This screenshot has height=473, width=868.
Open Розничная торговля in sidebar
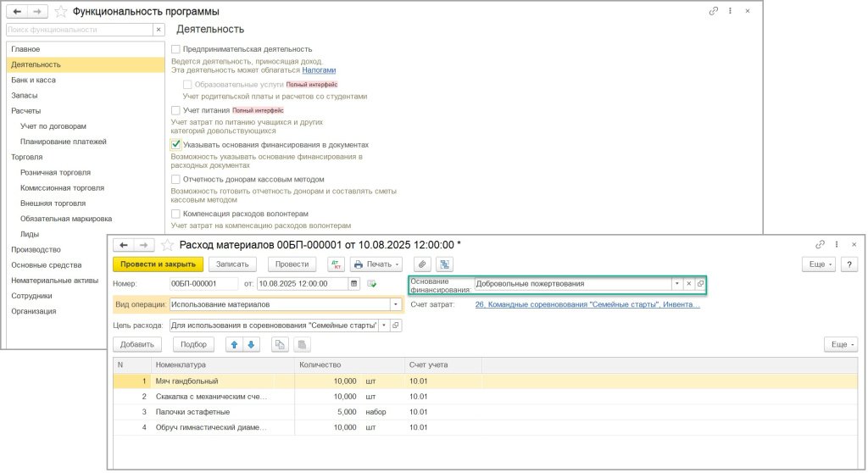(x=55, y=172)
